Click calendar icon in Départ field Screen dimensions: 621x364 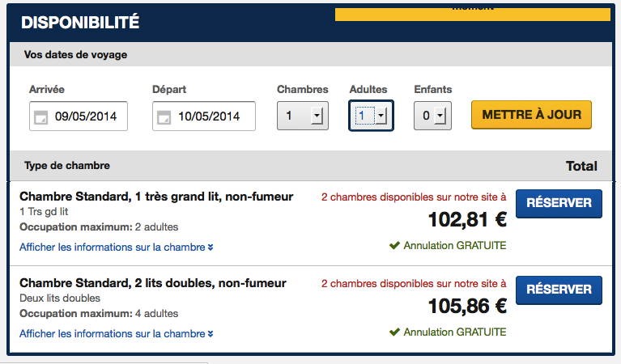[164, 117]
